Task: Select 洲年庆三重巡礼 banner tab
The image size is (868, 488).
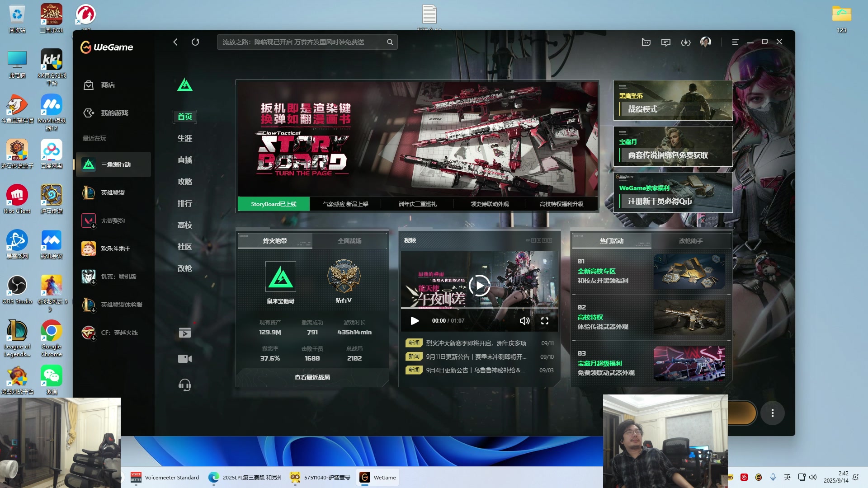Action: pyautogui.click(x=418, y=204)
